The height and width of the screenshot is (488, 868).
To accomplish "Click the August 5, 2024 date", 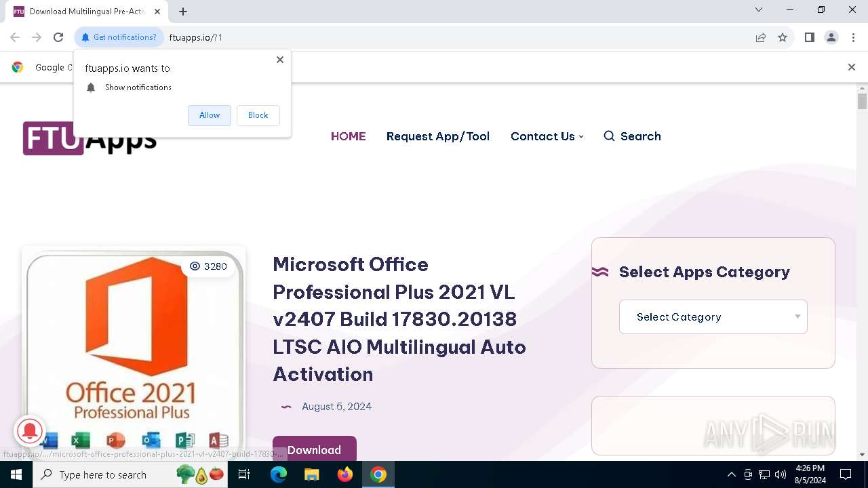I will click(336, 407).
